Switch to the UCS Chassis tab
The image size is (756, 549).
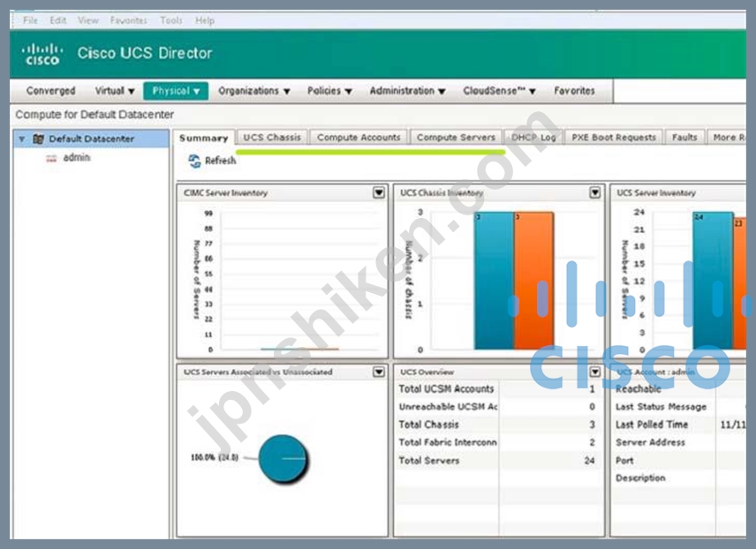click(x=272, y=138)
